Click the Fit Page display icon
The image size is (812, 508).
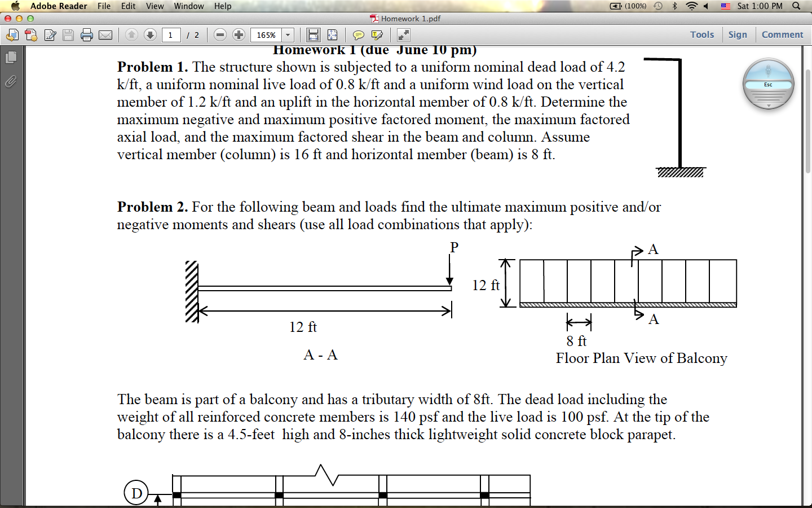332,34
